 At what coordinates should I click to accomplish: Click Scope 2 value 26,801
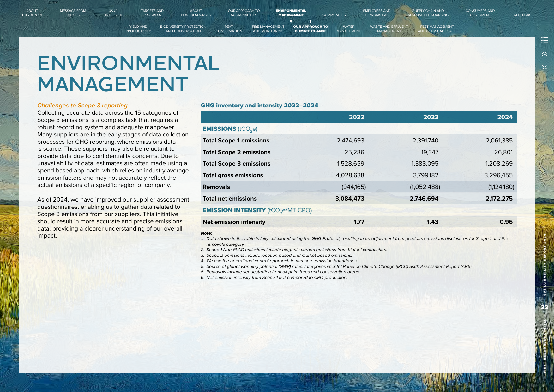[x=503, y=152]
